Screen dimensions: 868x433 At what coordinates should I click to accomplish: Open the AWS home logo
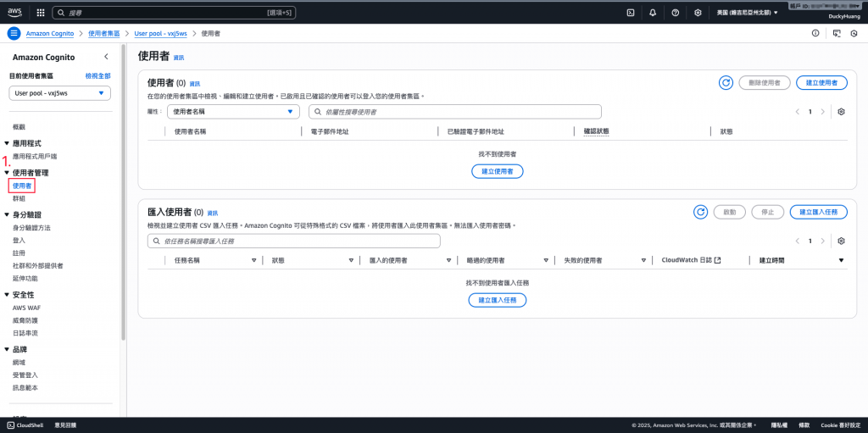(x=14, y=12)
